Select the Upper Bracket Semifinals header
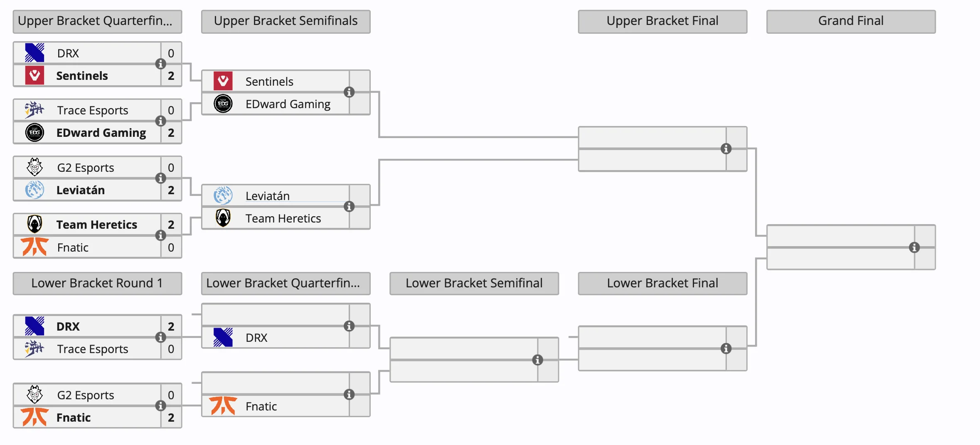Screen dimensions: 980x445 tap(286, 21)
